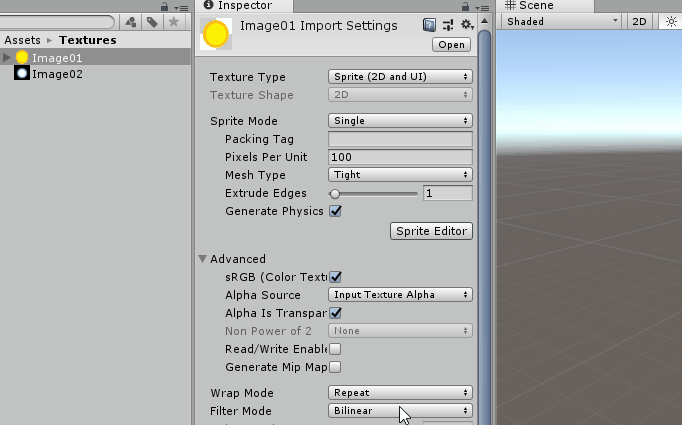
Task: Click the Inspector vertical scrollbar thumb
Action: point(484,226)
